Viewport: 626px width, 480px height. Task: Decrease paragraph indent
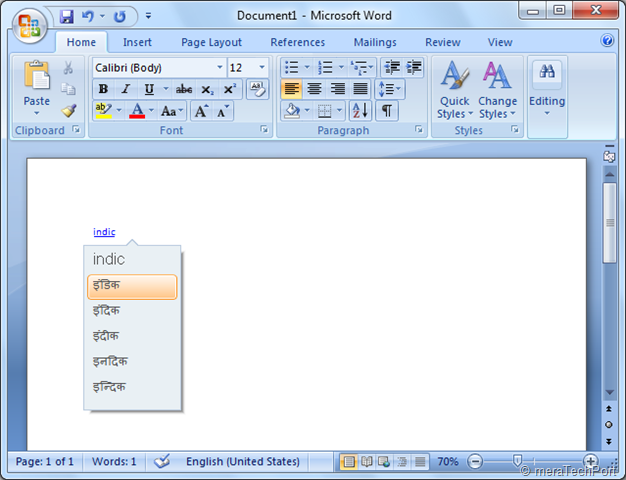[392, 67]
